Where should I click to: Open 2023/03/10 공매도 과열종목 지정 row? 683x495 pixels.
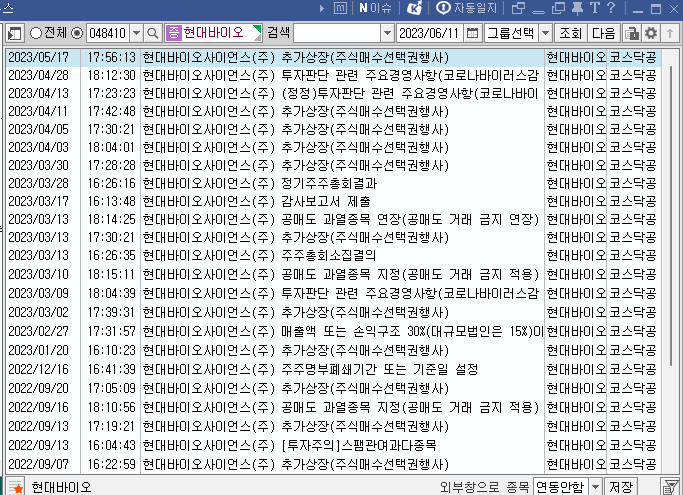coord(333,275)
